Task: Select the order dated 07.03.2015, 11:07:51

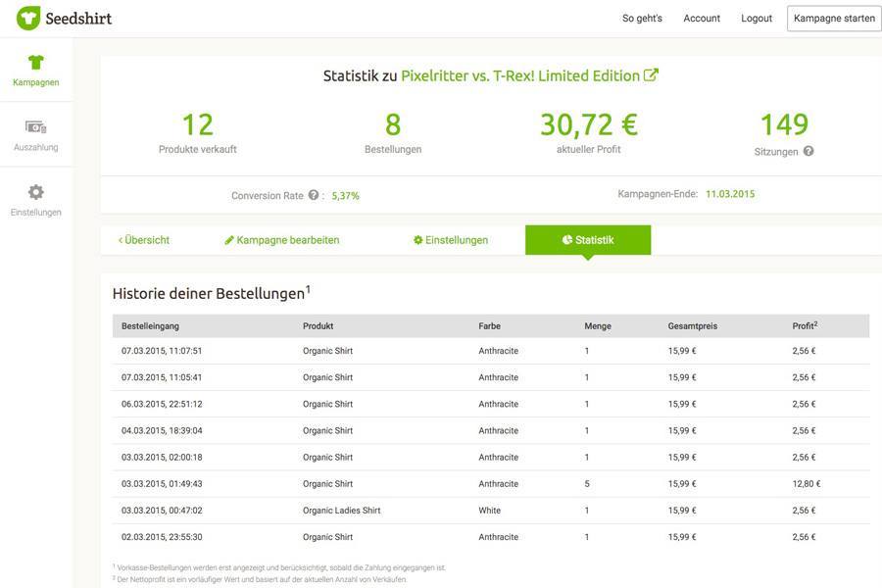Action: [x=491, y=351]
